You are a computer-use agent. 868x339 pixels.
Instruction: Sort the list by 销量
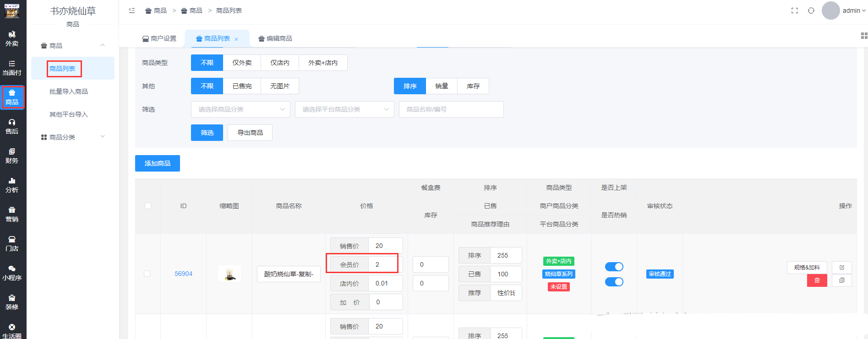coord(442,86)
